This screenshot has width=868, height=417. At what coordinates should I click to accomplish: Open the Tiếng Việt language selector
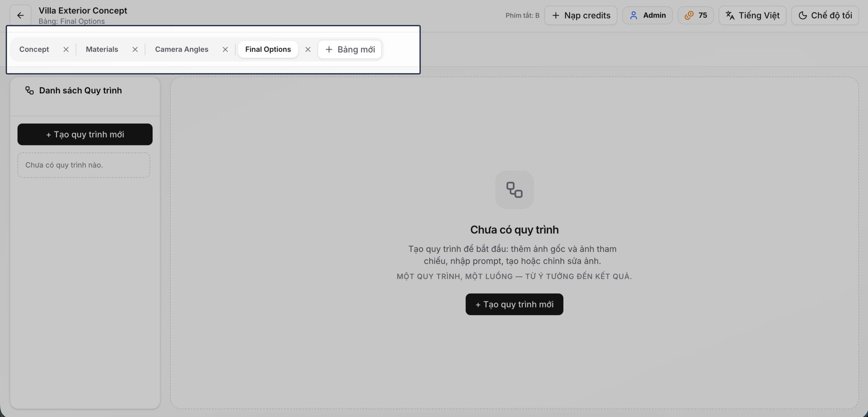point(752,15)
